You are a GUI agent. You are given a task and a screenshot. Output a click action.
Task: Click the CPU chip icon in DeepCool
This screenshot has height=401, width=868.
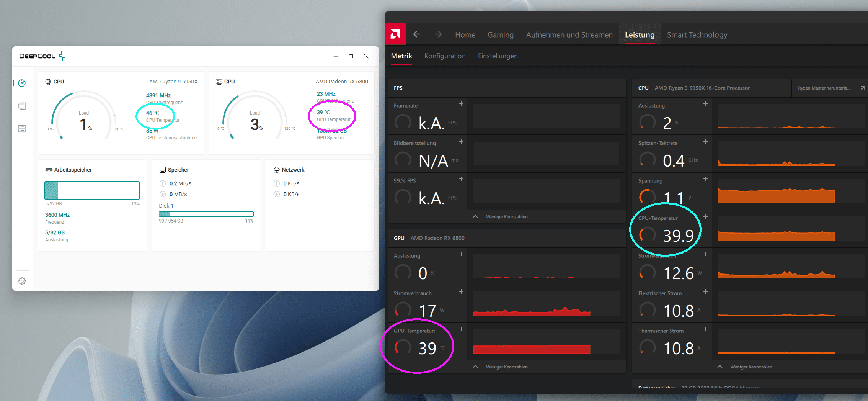[48, 82]
